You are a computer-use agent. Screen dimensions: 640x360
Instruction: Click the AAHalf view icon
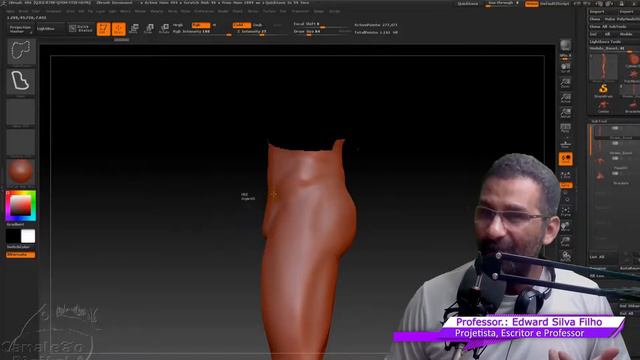[x=565, y=113]
